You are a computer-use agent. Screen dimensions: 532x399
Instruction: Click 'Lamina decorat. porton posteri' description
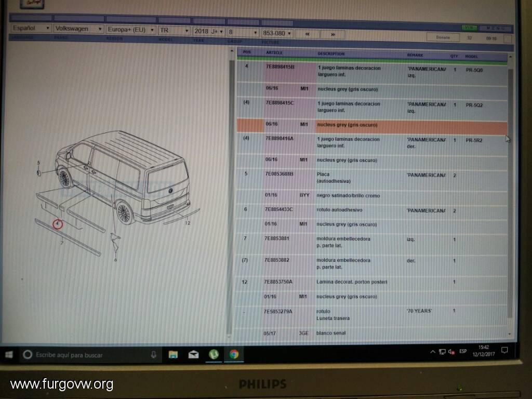coord(352,282)
